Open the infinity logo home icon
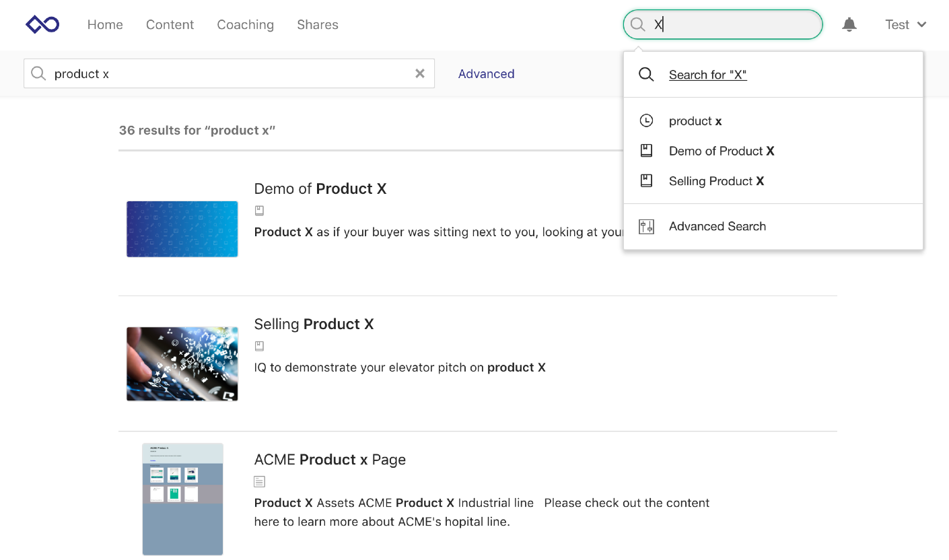 (x=42, y=24)
